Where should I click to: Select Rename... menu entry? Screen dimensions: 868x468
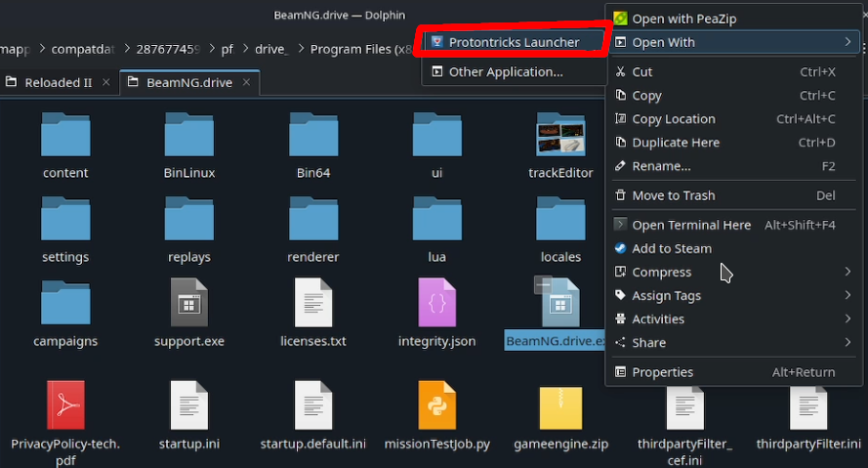734,166
